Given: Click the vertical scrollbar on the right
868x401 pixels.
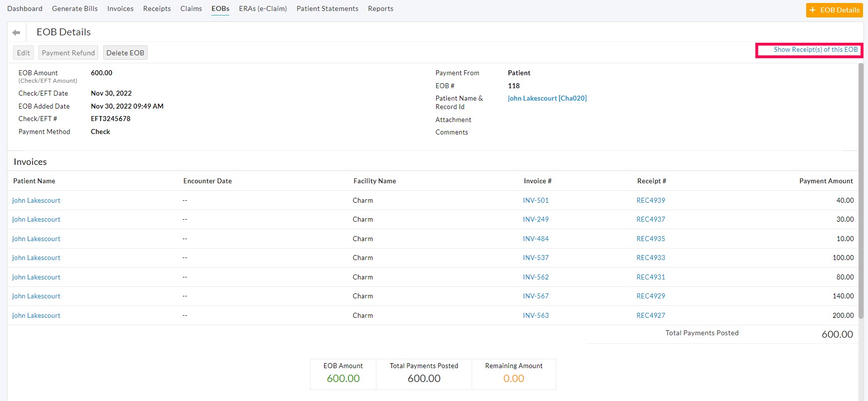Looking at the screenshot, I should [861, 189].
